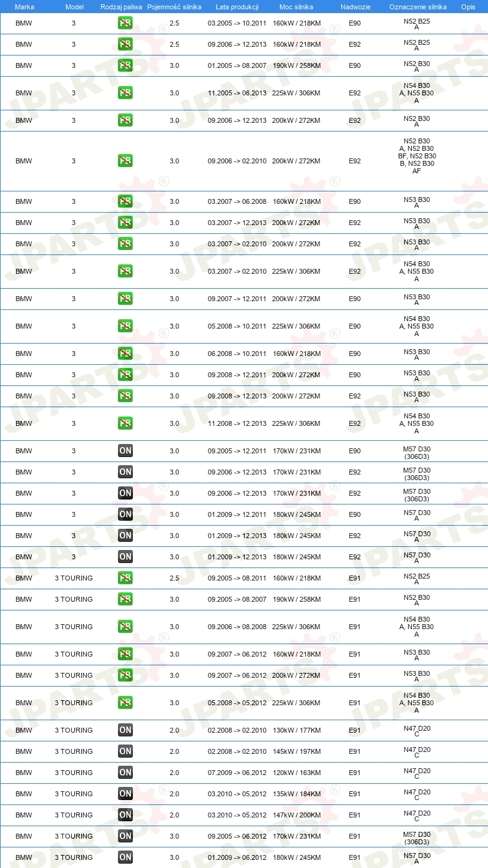Click the Model column header
Screen dimensions: 488x868
click(74, 7)
